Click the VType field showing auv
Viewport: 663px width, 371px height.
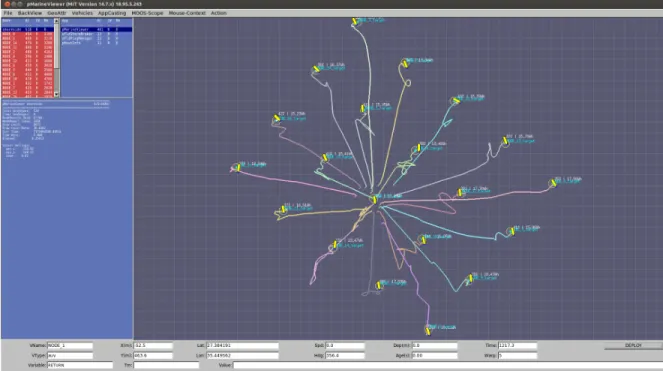click(x=70, y=355)
